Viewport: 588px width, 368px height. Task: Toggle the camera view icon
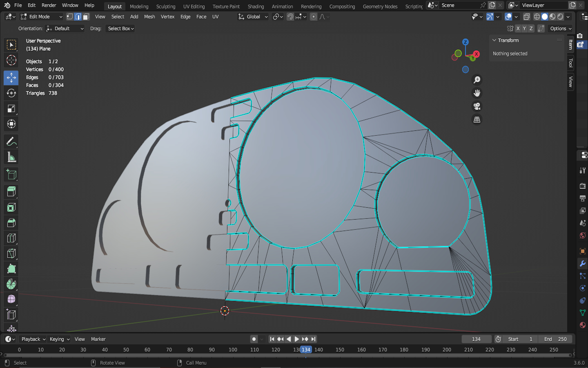477,106
